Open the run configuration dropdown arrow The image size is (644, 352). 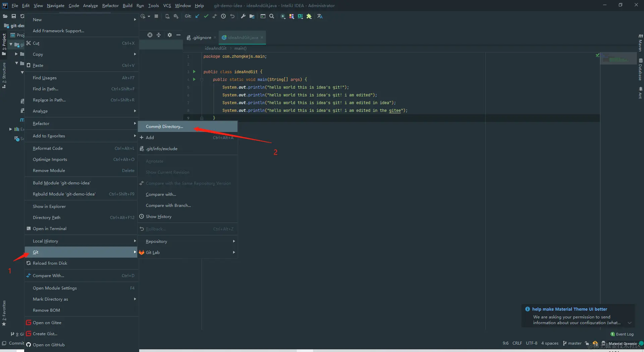point(149,16)
